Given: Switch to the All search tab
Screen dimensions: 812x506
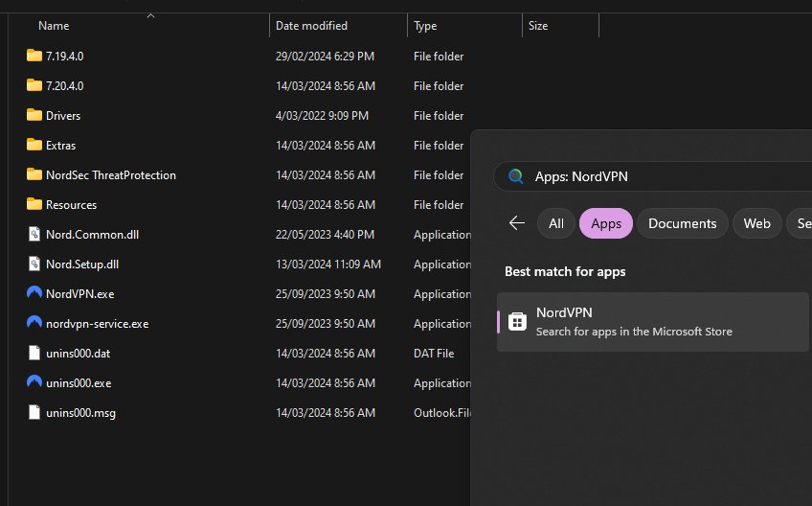Looking at the screenshot, I should [x=555, y=223].
